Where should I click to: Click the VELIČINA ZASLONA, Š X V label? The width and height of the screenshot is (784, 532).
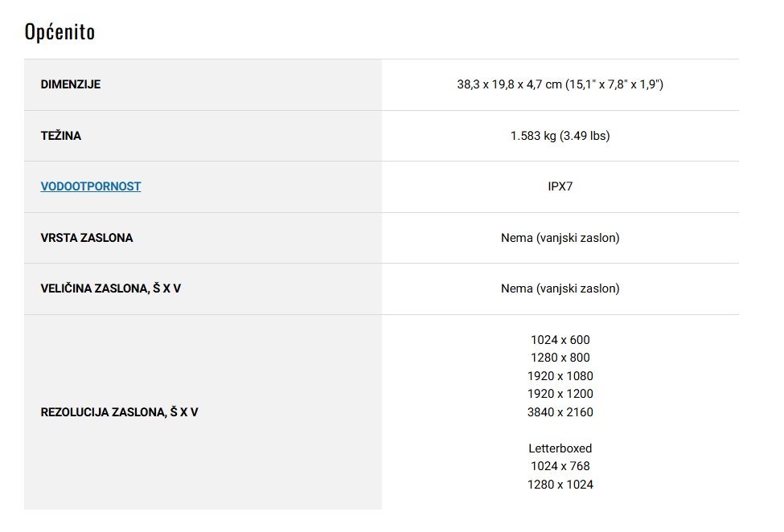(111, 289)
